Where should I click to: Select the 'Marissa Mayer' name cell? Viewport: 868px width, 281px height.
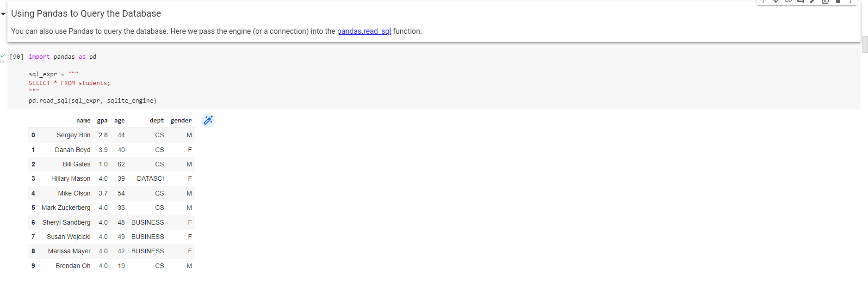[69, 251]
